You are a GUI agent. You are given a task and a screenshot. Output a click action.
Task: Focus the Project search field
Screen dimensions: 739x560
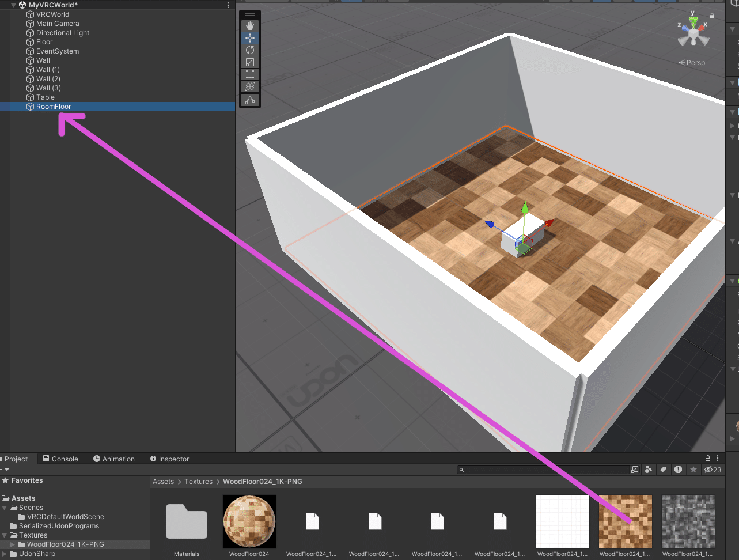pyautogui.click(x=543, y=470)
